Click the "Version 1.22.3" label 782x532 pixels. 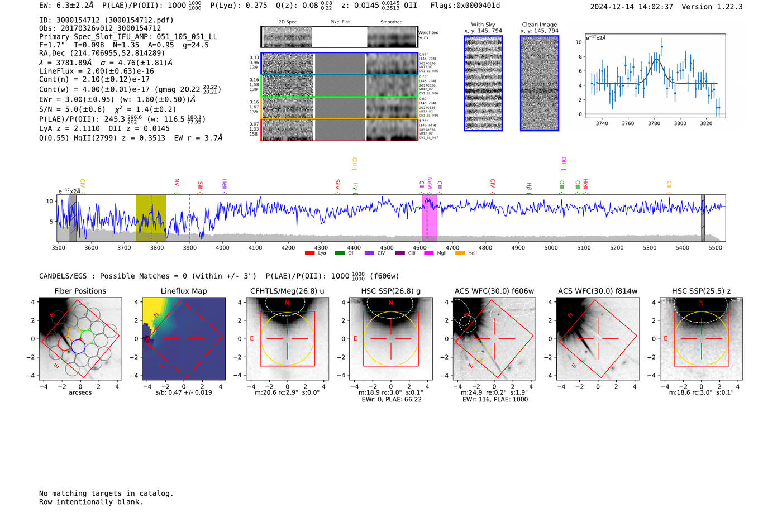click(712, 7)
